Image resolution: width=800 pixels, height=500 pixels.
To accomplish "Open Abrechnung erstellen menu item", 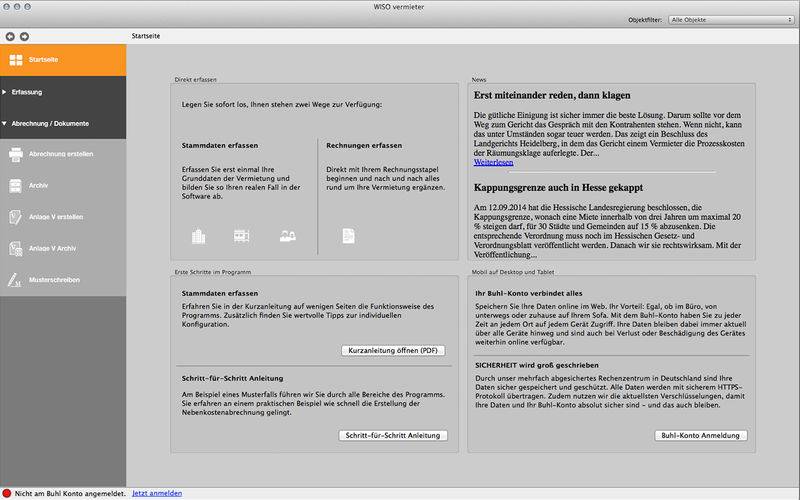I will pos(63,154).
